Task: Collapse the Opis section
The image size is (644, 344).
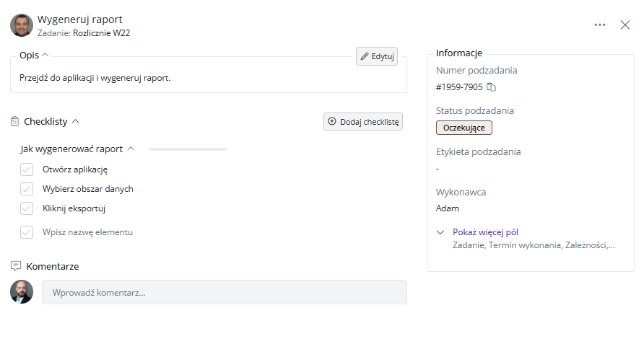Action: click(45, 55)
